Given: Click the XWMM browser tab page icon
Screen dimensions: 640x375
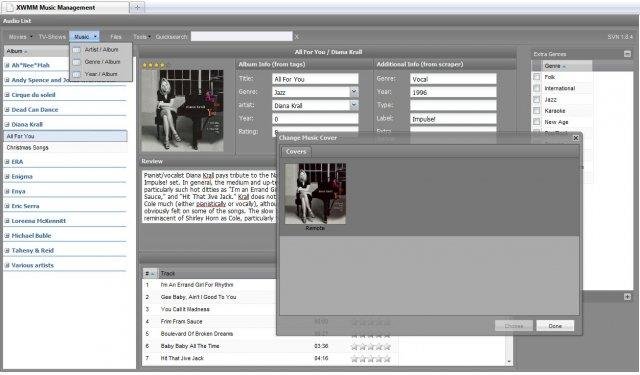Looking at the screenshot, I should coord(9,8).
